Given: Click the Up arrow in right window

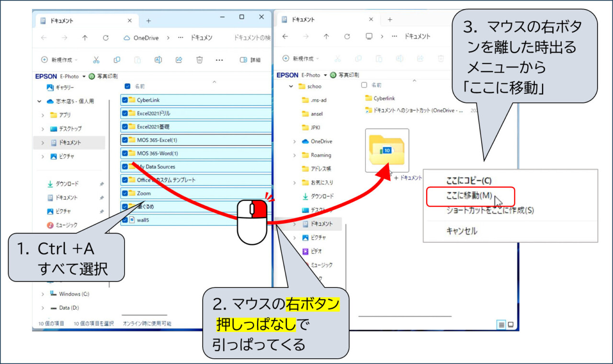Looking at the screenshot, I should (326, 36).
